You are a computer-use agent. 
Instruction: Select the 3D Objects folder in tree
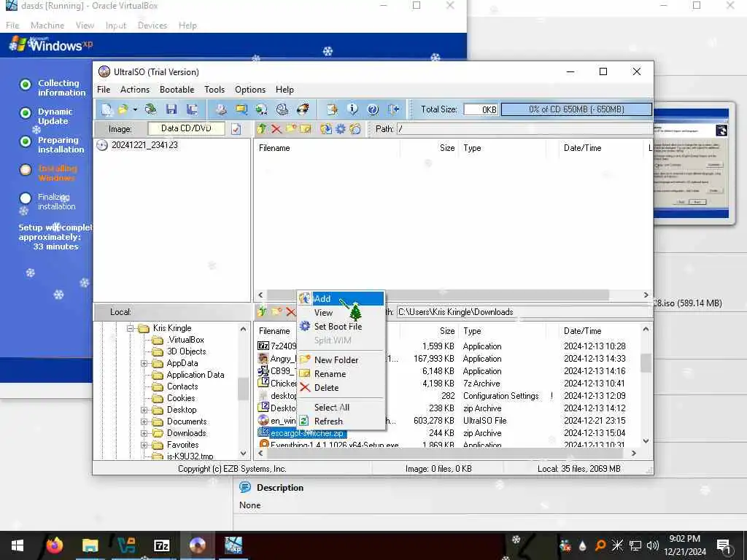coord(186,351)
